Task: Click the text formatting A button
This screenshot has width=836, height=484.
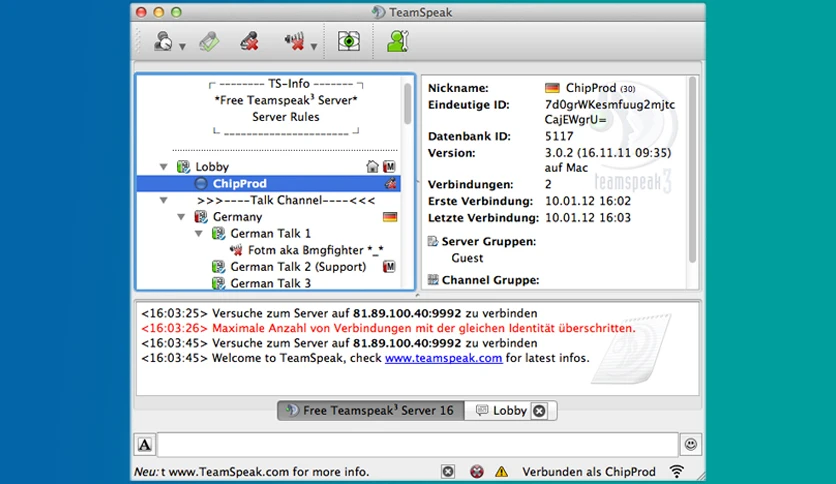Action: [144, 445]
